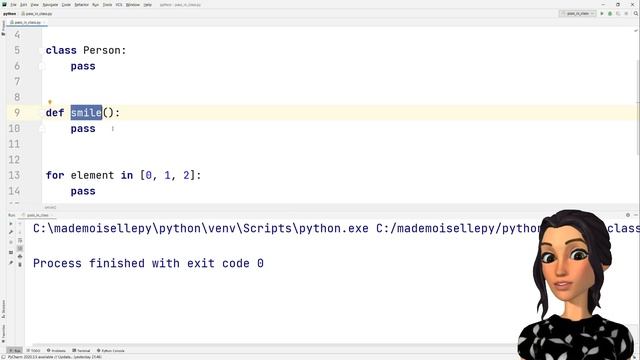Viewport: 640px width, 360px height.
Task: Select the pass_in_class.py editor tab
Action: pyautogui.click(x=27, y=22)
